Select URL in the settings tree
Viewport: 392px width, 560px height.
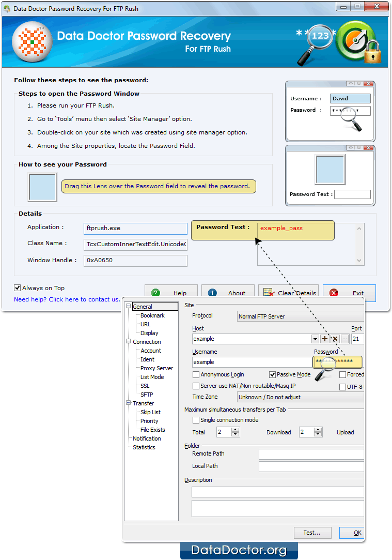146,324
